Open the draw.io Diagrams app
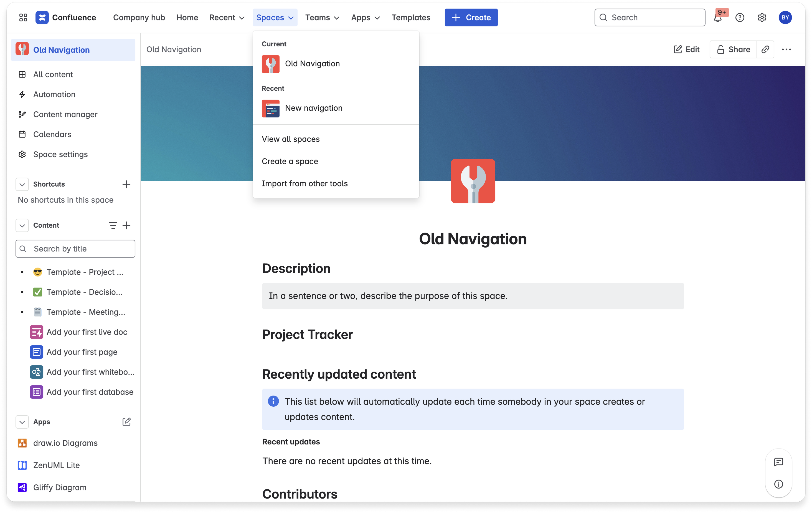Viewport: 812px width, 513px height. [x=65, y=443]
